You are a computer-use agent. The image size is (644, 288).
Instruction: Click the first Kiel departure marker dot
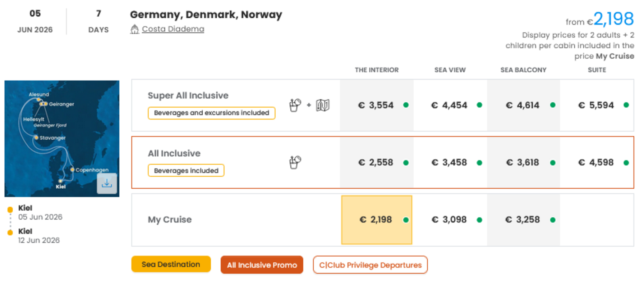point(10,210)
